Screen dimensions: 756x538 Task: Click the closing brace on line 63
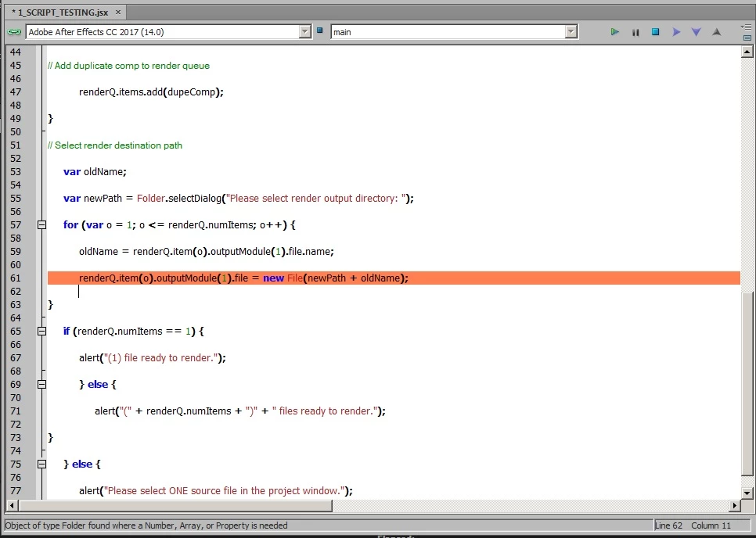tap(50, 304)
